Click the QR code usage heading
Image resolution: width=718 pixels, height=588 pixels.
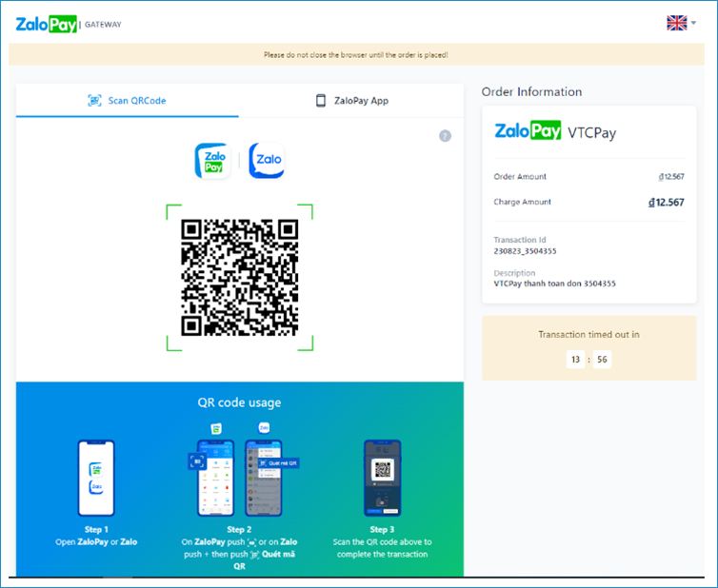[239, 402]
